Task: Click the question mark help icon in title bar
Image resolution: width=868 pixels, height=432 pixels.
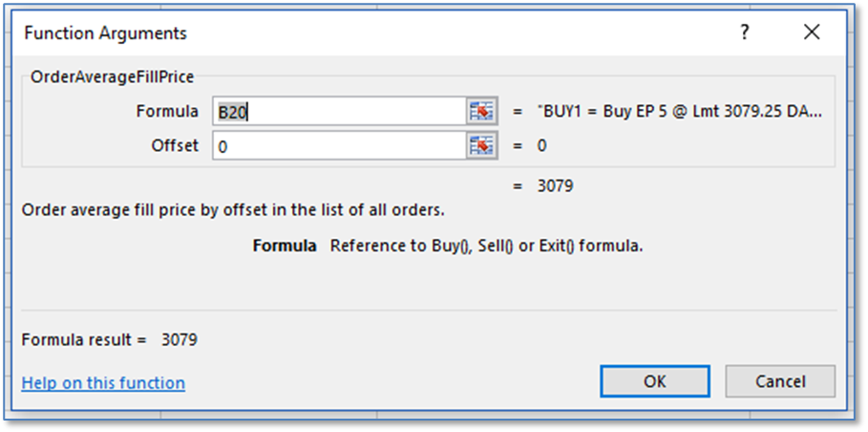Action: pos(745,32)
